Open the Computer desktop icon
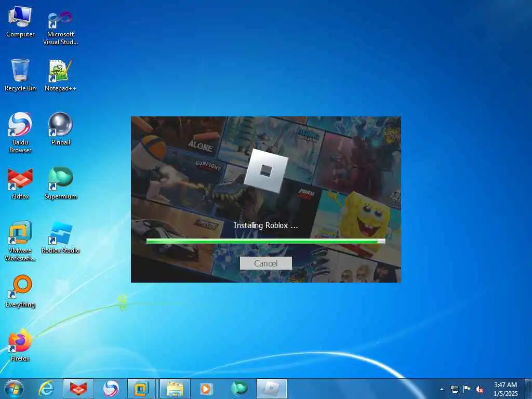The height and width of the screenshot is (399, 532). (20, 21)
